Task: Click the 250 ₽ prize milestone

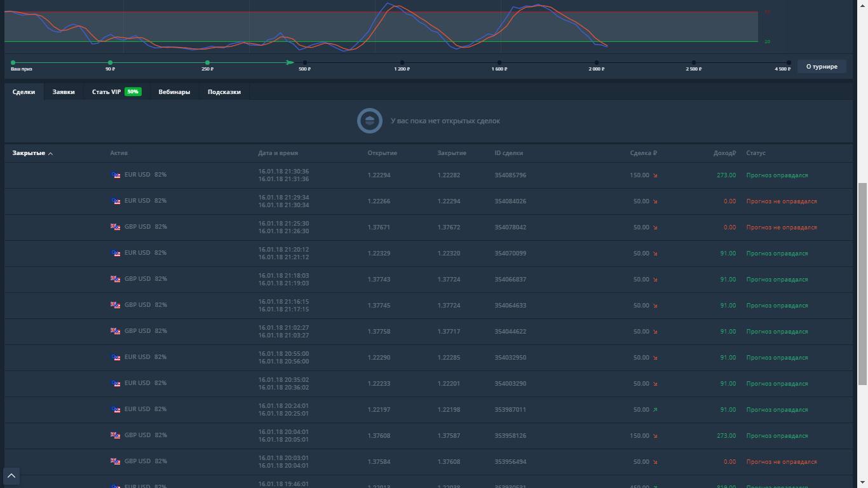Action: [x=207, y=62]
